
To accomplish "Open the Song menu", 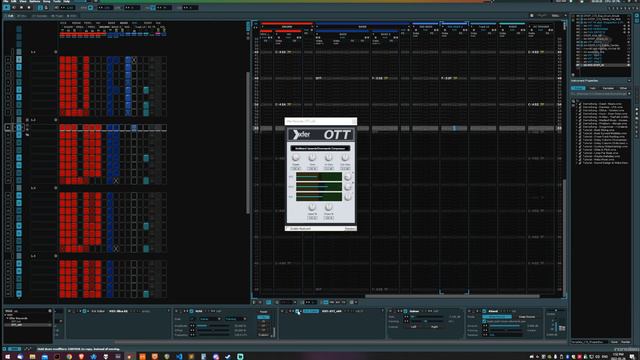I will click(x=47, y=1).
